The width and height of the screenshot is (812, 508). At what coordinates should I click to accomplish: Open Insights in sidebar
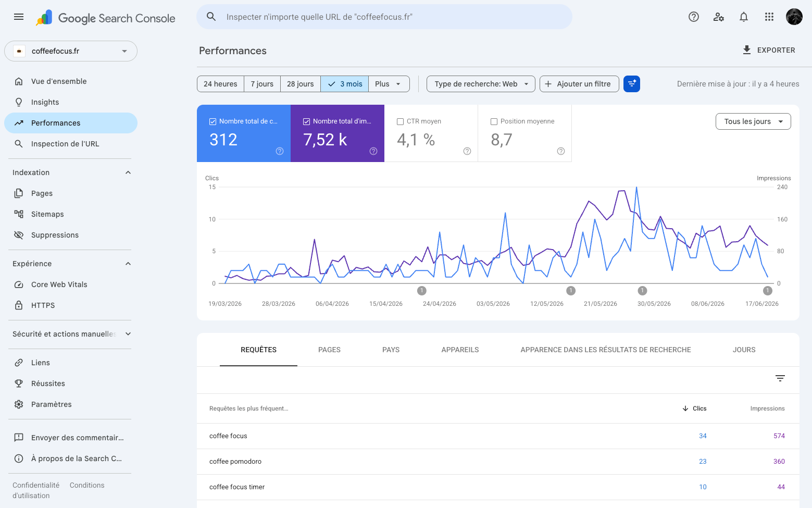click(x=71, y=102)
